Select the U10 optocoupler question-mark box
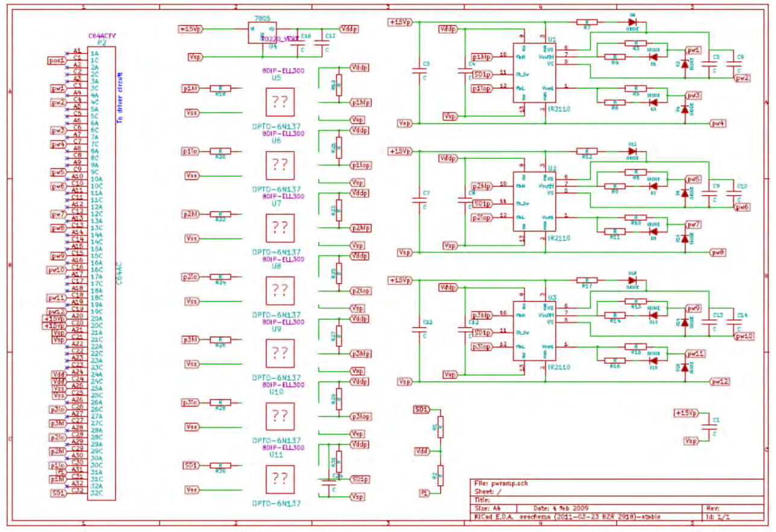The image size is (776, 532). tap(280, 416)
